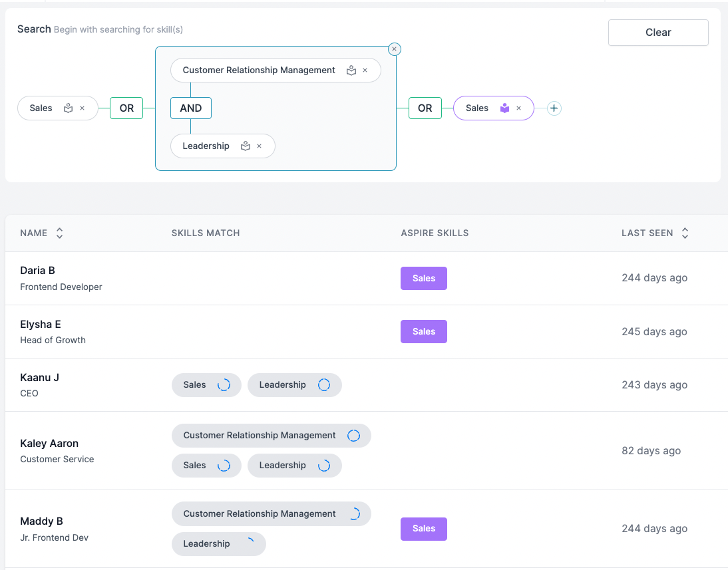Open Kaanu J's profile row

(366, 385)
